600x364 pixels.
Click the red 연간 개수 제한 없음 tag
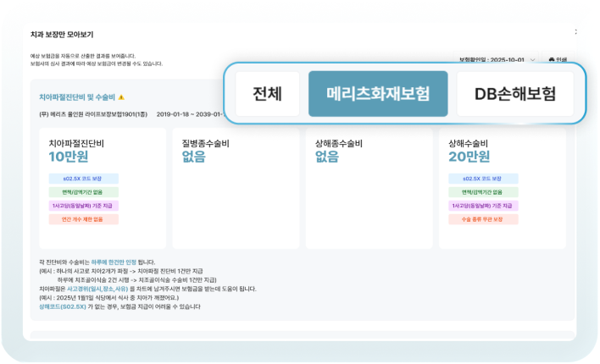pos(84,219)
